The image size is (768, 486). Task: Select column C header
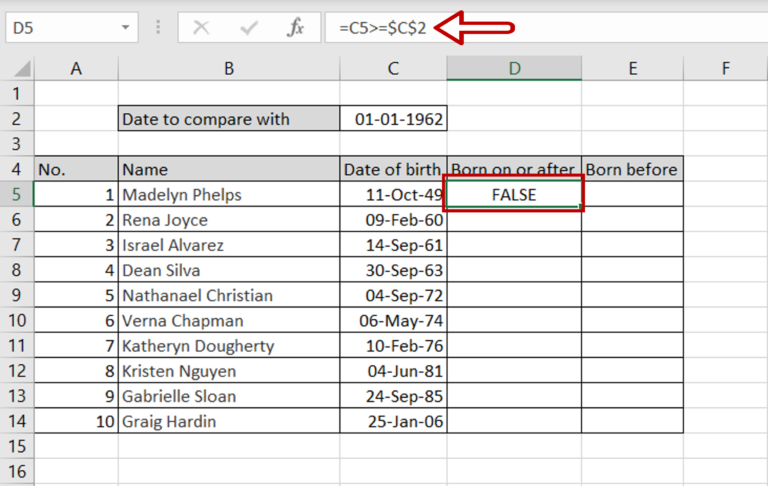[x=393, y=69]
